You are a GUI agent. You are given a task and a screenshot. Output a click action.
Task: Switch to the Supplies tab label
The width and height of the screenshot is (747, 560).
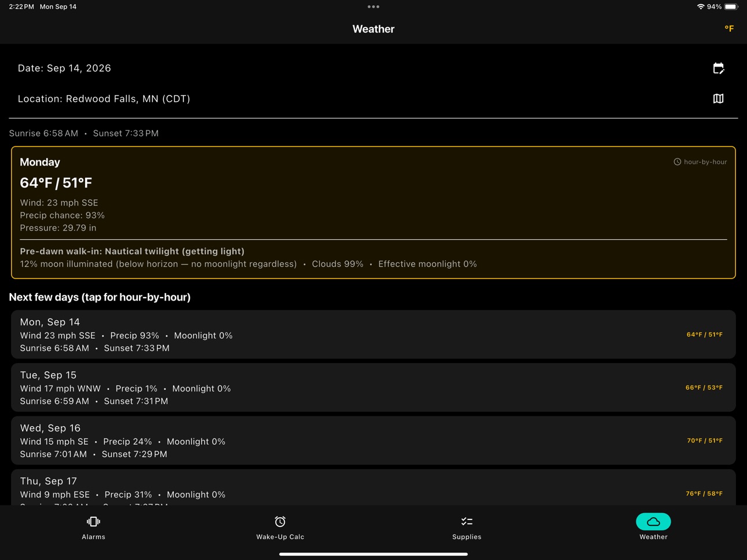467,537
